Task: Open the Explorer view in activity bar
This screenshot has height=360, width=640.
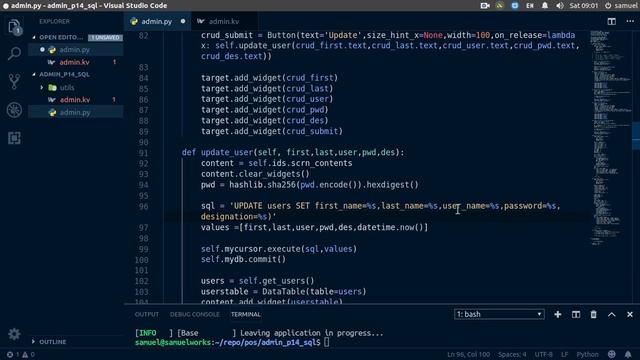Action: [x=14, y=27]
